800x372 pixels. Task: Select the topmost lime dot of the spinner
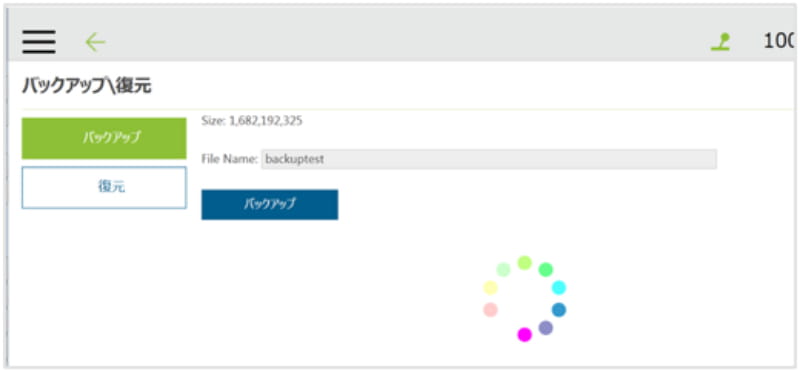[524, 263]
